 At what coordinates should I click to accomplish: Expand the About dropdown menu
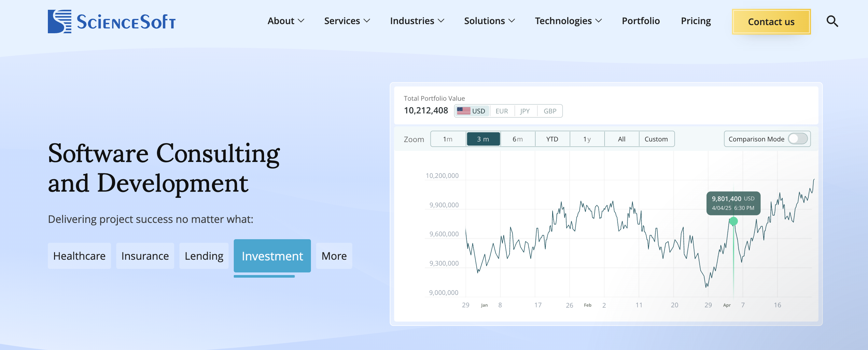[286, 21]
